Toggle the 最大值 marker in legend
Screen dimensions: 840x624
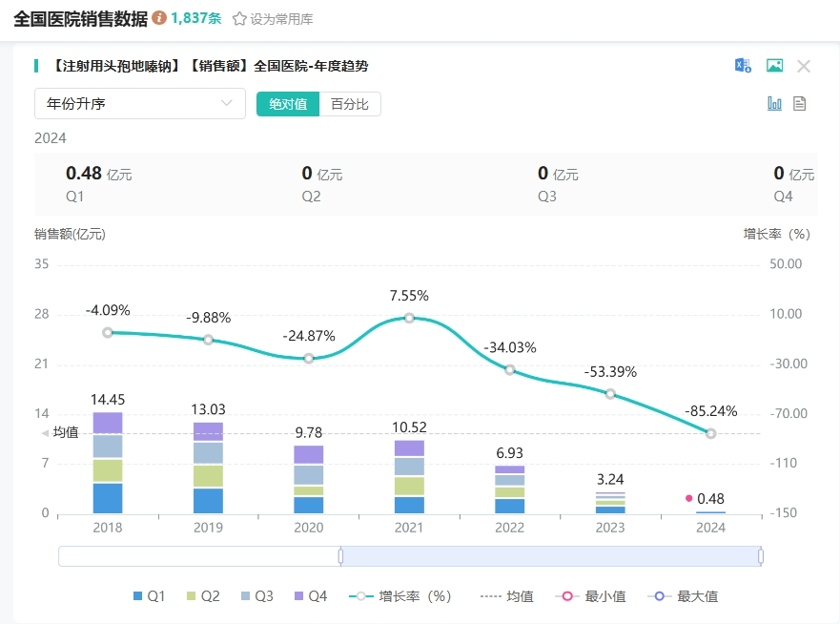[683, 596]
